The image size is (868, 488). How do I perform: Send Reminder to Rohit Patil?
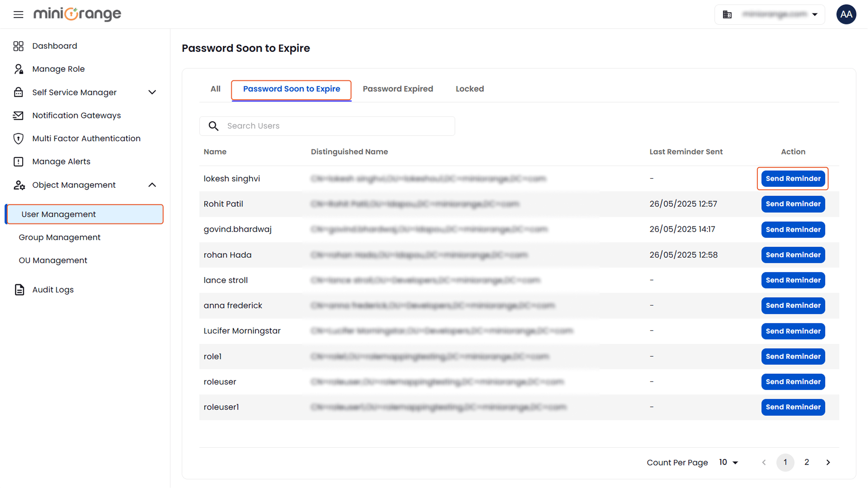pos(793,204)
